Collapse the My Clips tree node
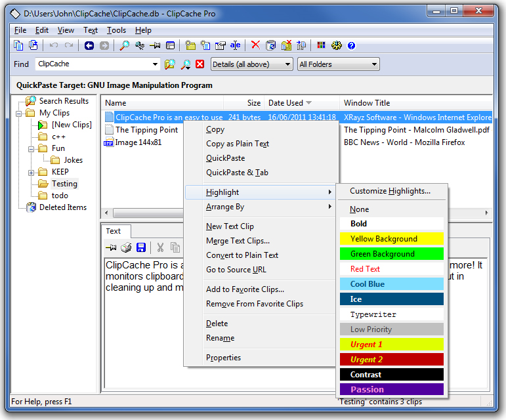The height and width of the screenshot is (420, 506). 19,114
